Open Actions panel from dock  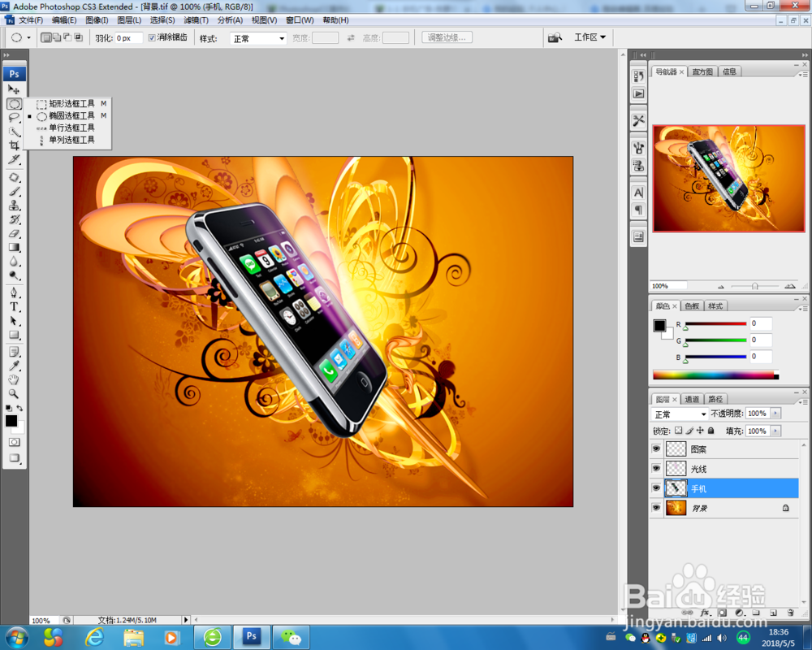pyautogui.click(x=638, y=93)
